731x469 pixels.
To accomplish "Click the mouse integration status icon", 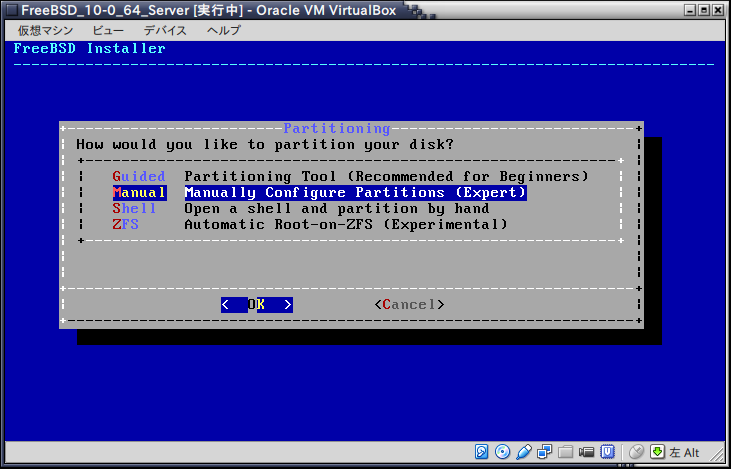I will (636, 451).
